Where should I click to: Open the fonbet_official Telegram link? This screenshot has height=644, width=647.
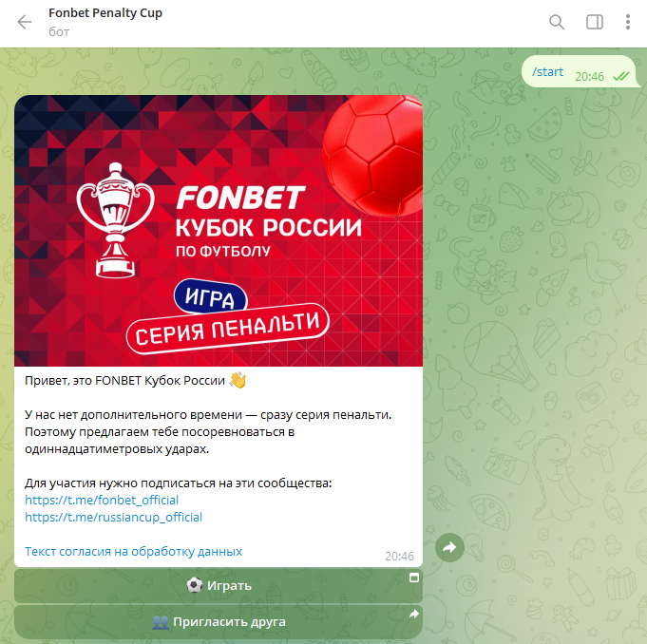click(102, 500)
